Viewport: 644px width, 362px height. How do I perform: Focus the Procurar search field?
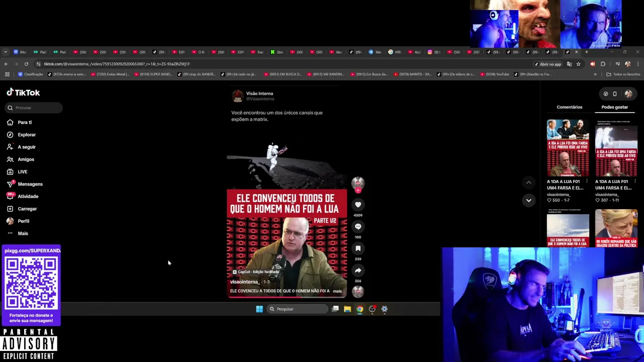point(35,108)
